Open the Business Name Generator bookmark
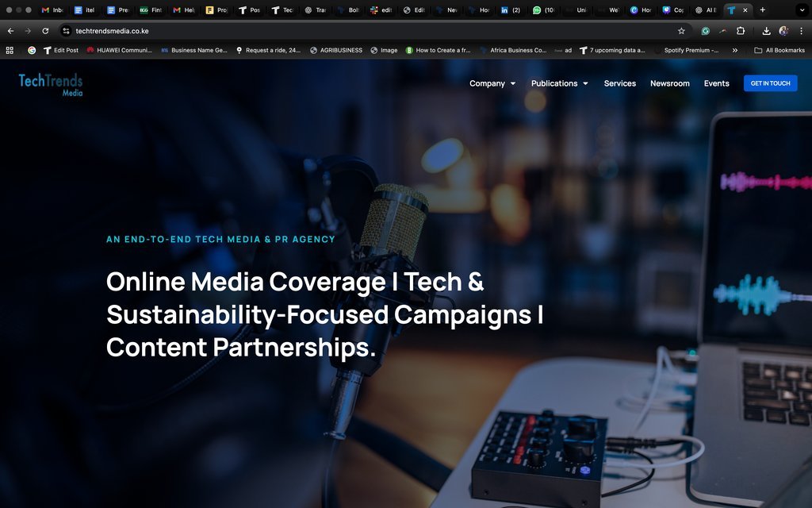Image resolution: width=812 pixels, height=508 pixels. (194, 50)
